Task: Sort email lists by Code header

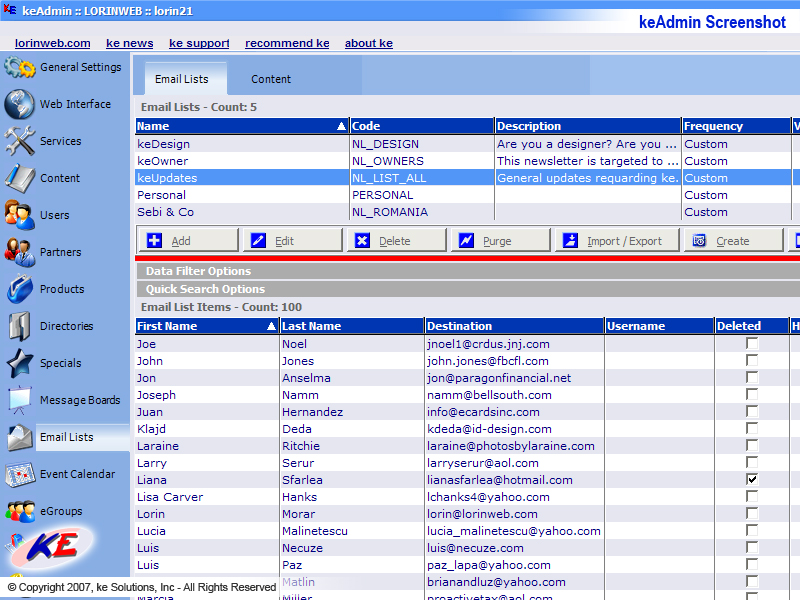Action: coord(422,126)
